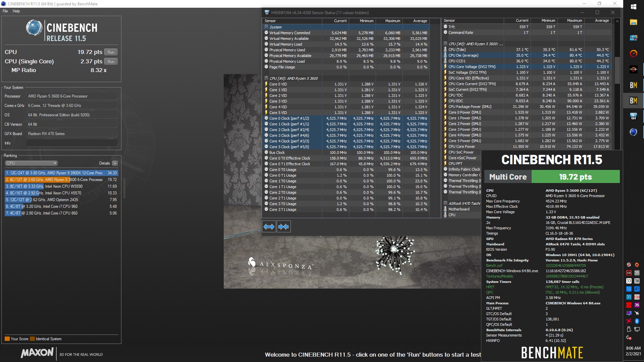Open the Ranking CPU dropdown
Image resolution: width=644 pixels, height=362 pixels.
point(31,163)
